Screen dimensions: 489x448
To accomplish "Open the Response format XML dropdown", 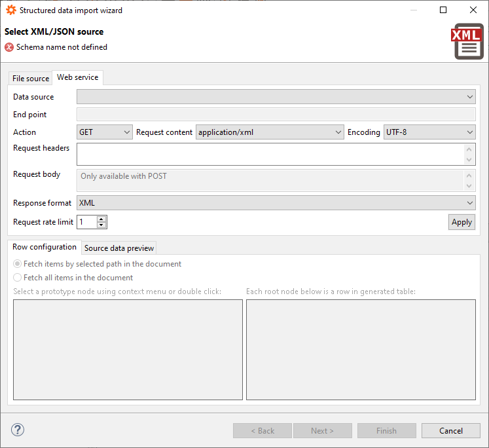I will [x=276, y=203].
